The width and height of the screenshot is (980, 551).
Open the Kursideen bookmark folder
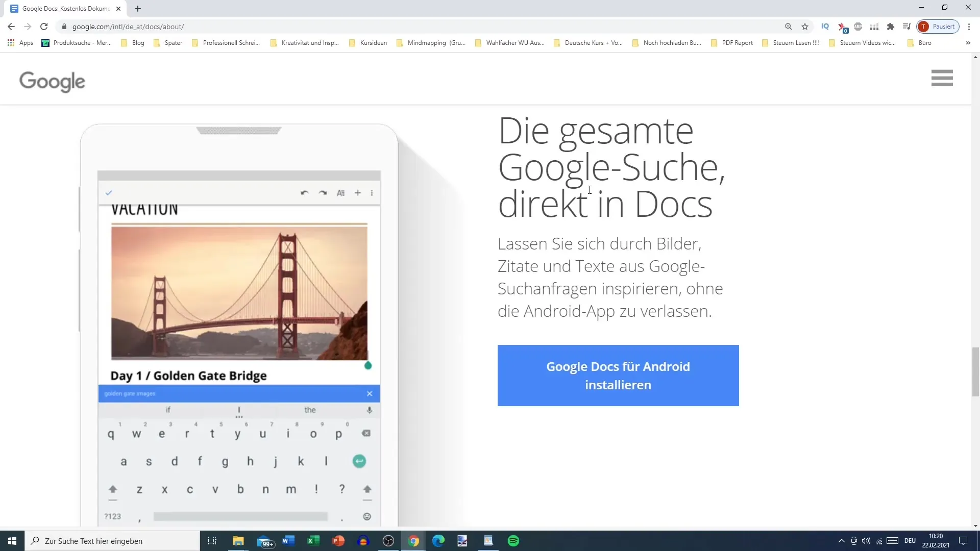(368, 43)
